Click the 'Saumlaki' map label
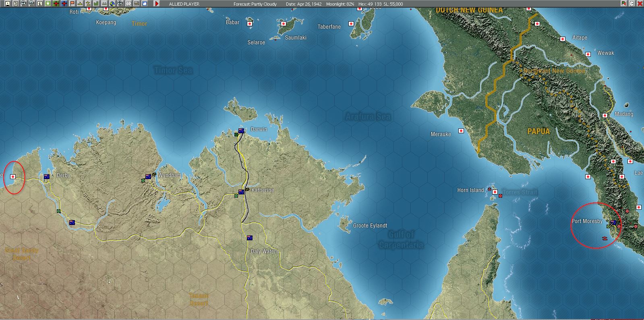 click(296, 37)
